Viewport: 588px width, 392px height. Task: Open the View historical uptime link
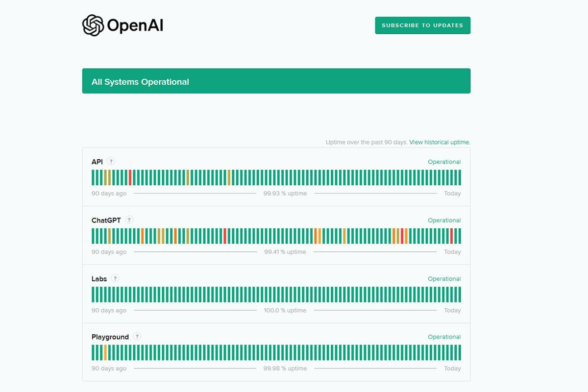(440, 142)
